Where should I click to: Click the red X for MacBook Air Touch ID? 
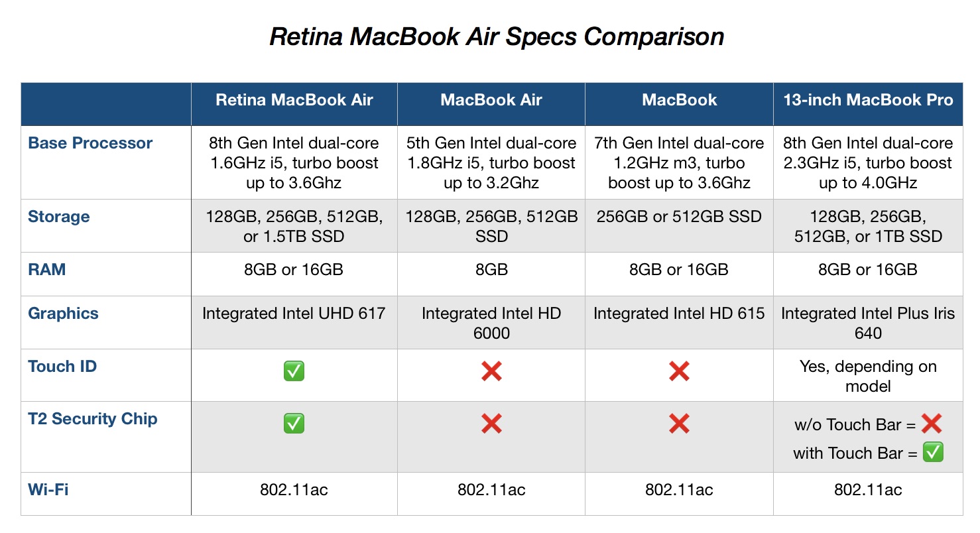[491, 371]
